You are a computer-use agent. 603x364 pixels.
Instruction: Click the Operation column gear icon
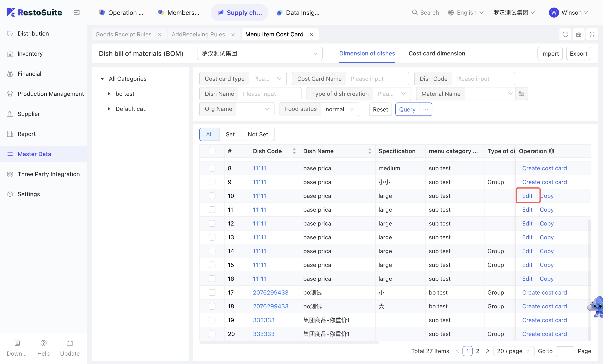551,151
